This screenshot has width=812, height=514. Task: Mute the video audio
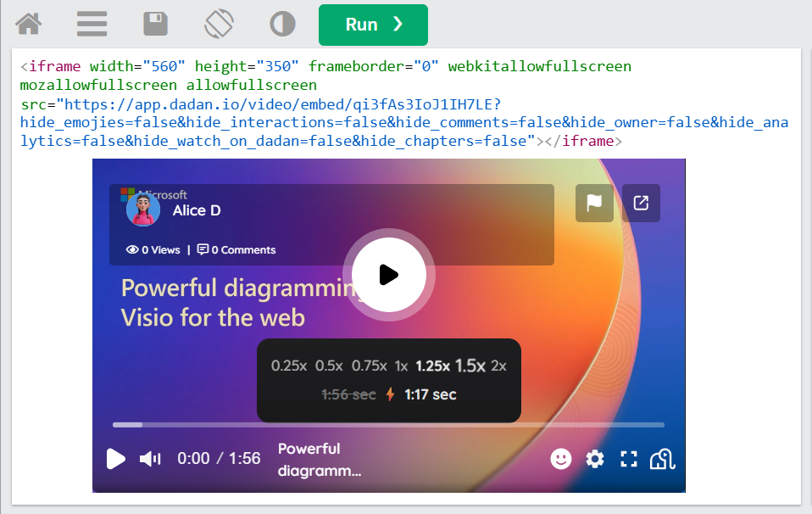[x=149, y=459]
